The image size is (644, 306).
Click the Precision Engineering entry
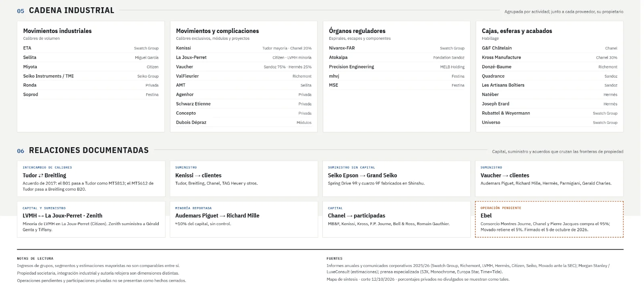pos(396,67)
